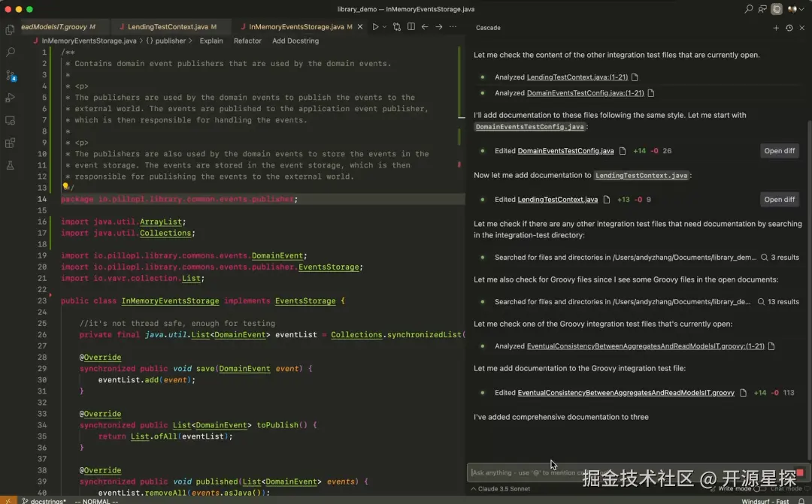Image resolution: width=812 pixels, height=504 pixels.
Task: Click the lightbulb quick-fix icon in the editor
Action: pyautogui.click(x=65, y=187)
